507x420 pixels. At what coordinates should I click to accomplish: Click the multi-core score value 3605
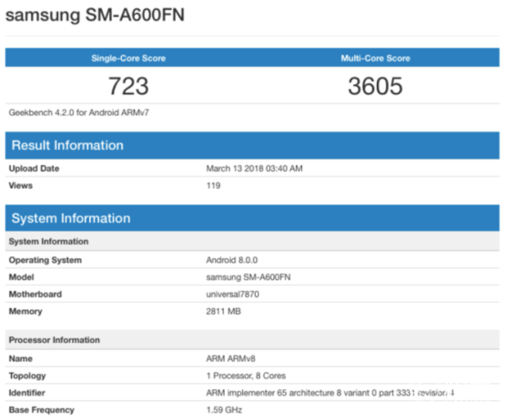pyautogui.click(x=375, y=86)
